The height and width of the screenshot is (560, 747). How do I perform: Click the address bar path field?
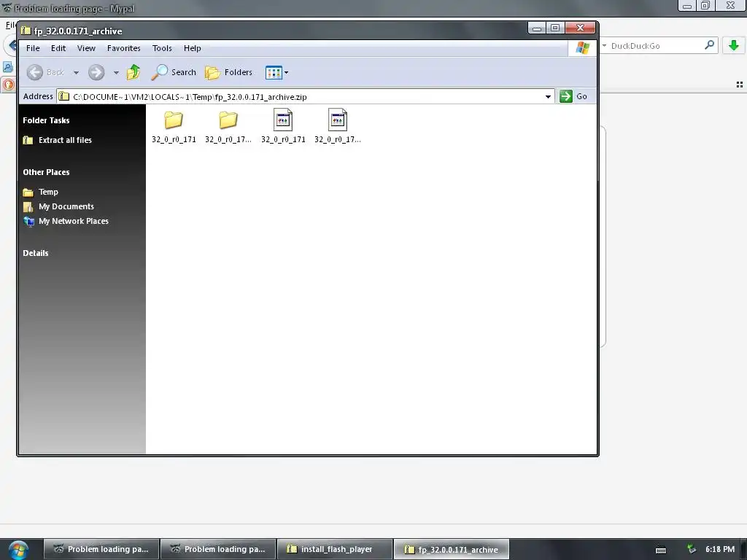pyautogui.click(x=305, y=97)
